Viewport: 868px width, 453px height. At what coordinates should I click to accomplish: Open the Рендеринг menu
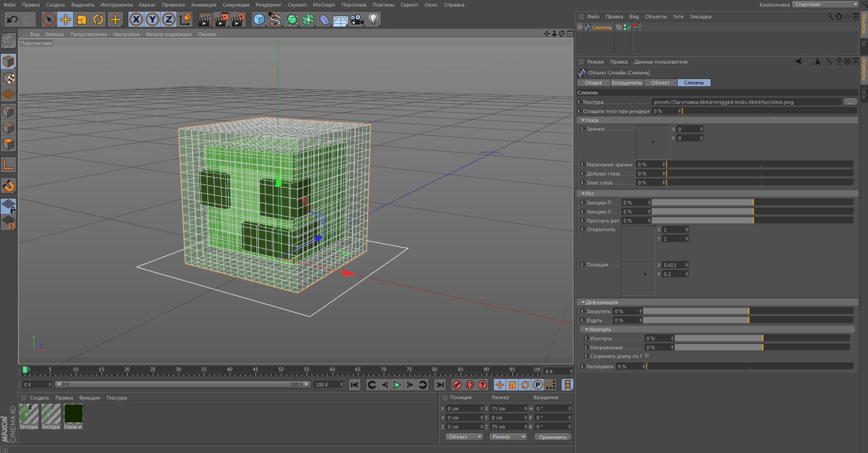pos(268,5)
